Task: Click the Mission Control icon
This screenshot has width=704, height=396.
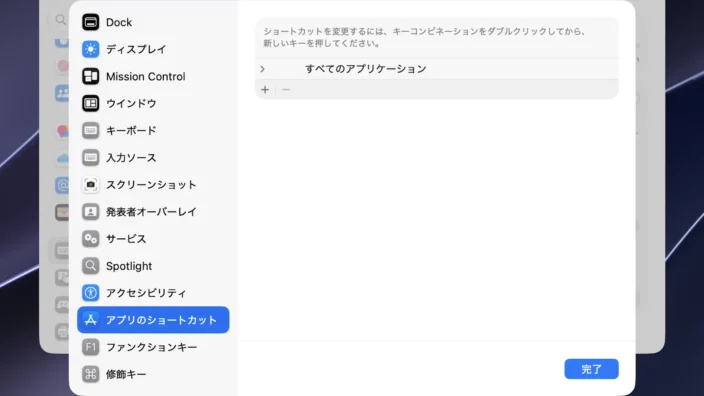Action: point(90,76)
